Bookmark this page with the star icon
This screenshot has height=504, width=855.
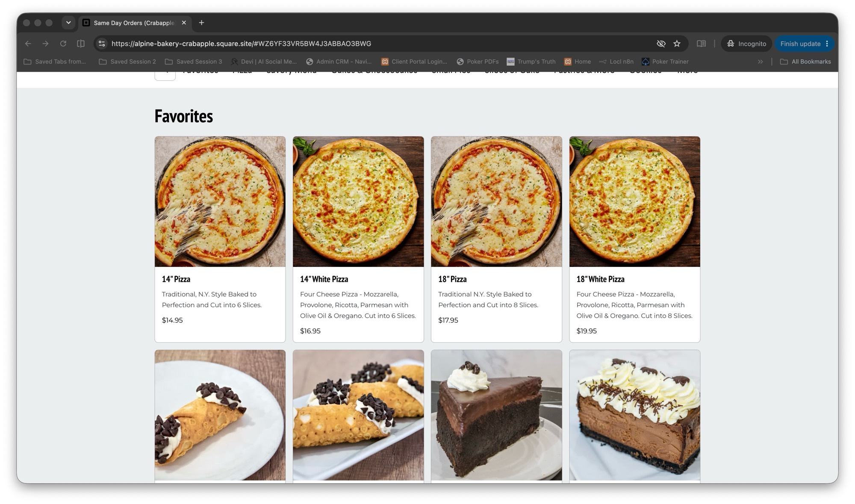677,44
